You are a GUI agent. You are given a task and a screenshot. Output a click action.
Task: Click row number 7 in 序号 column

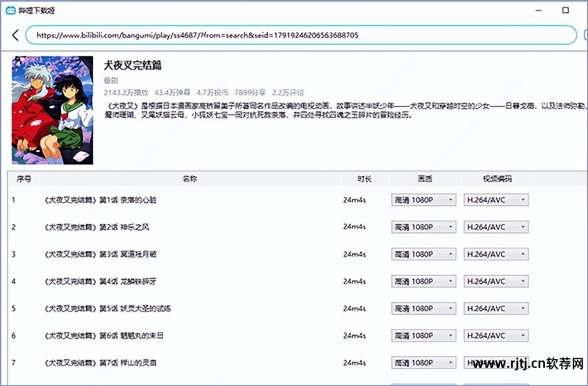14,363
